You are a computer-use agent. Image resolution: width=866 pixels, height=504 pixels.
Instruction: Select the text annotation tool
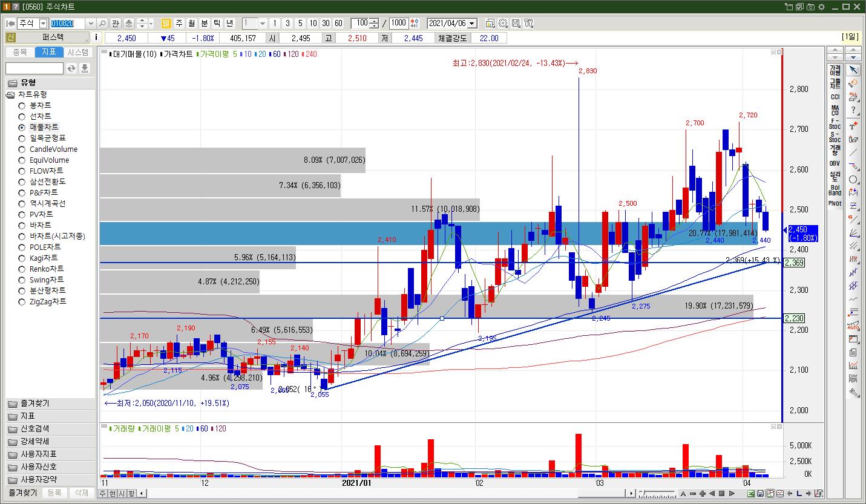click(853, 126)
